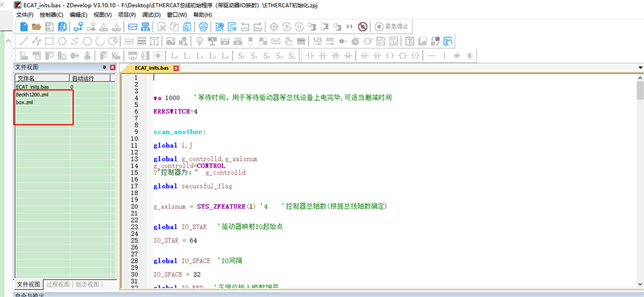
Task: Open the 调试(D) menu
Action: coord(152,15)
